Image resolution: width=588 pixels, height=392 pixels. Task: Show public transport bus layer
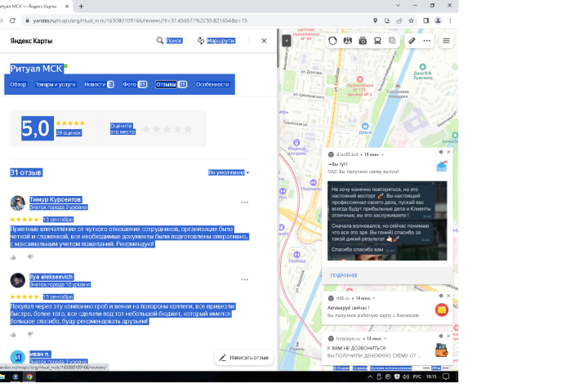[377, 41]
